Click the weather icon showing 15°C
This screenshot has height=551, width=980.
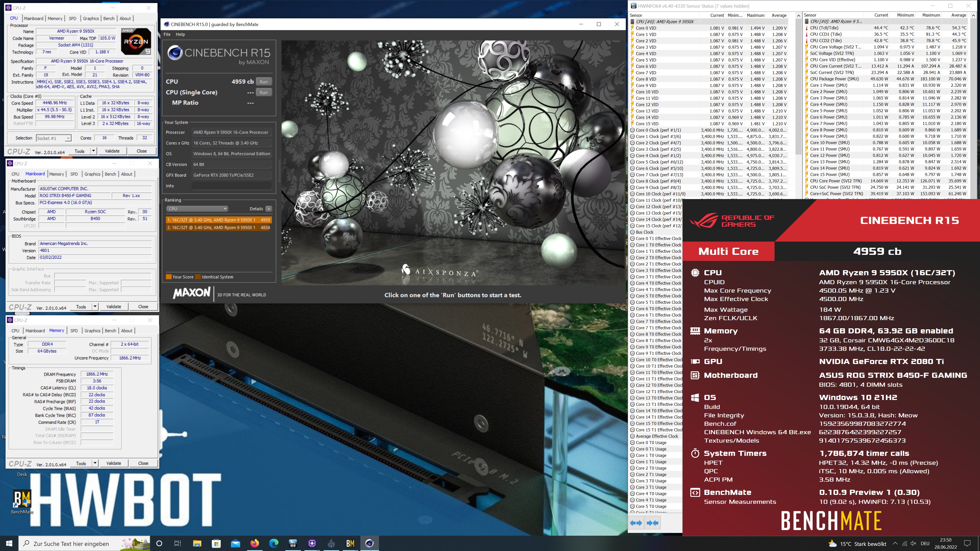pyautogui.click(x=832, y=543)
